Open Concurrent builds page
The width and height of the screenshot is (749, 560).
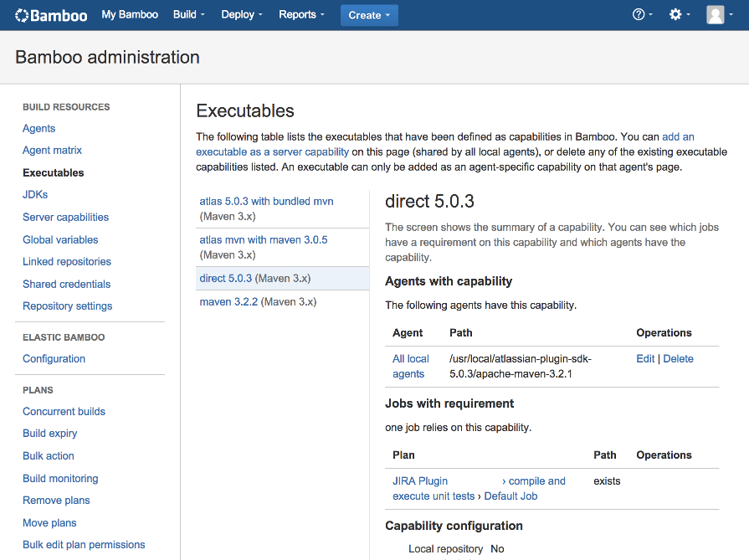(64, 411)
